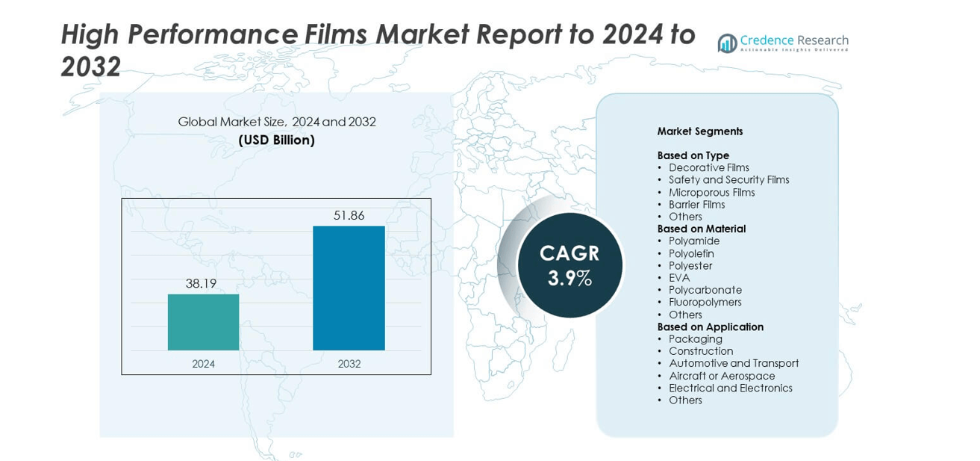Screen dimensions: 980x461
Task: Click the CAGR 3.9% circle badge
Action: (x=569, y=265)
